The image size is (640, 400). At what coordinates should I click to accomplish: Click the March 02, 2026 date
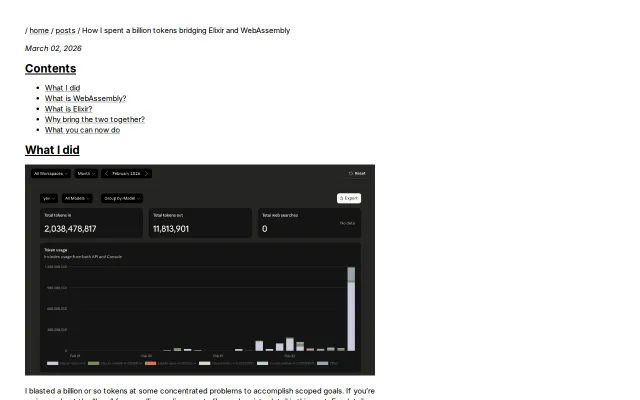(x=53, y=48)
